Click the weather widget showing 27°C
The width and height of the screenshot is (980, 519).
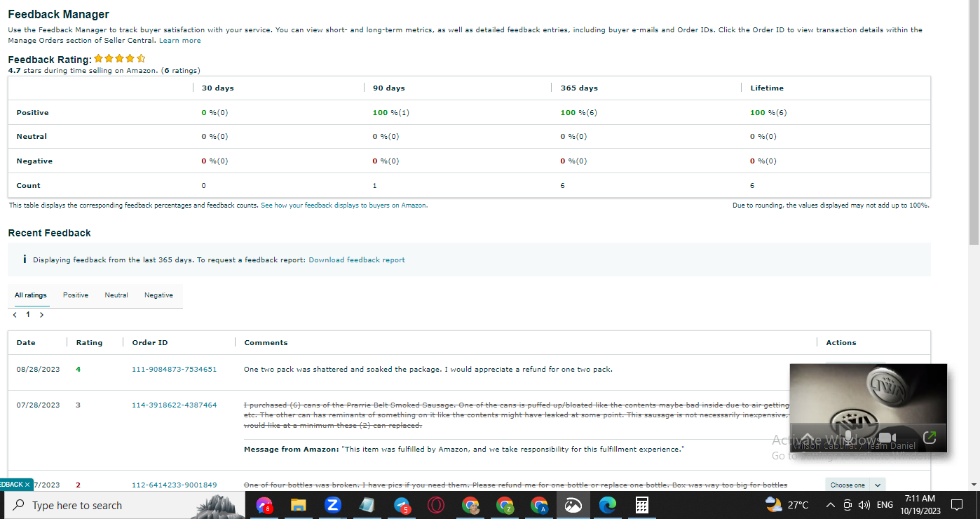pyautogui.click(x=787, y=505)
